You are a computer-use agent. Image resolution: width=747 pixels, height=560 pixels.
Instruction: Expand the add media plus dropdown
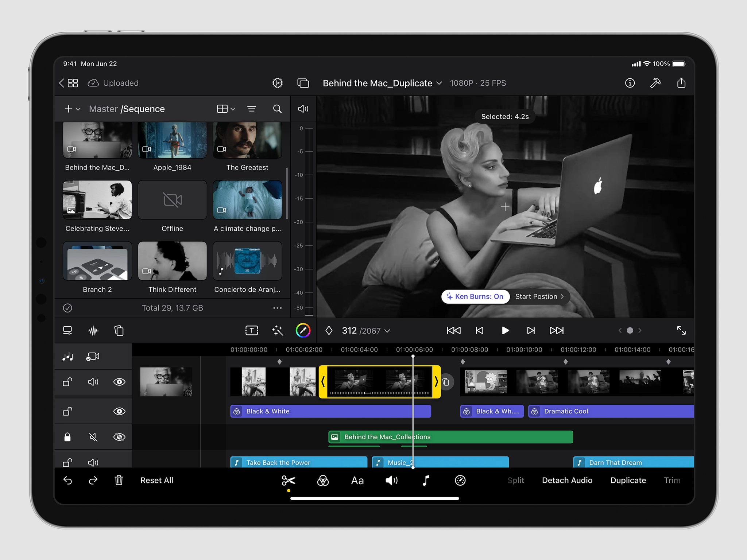point(72,109)
